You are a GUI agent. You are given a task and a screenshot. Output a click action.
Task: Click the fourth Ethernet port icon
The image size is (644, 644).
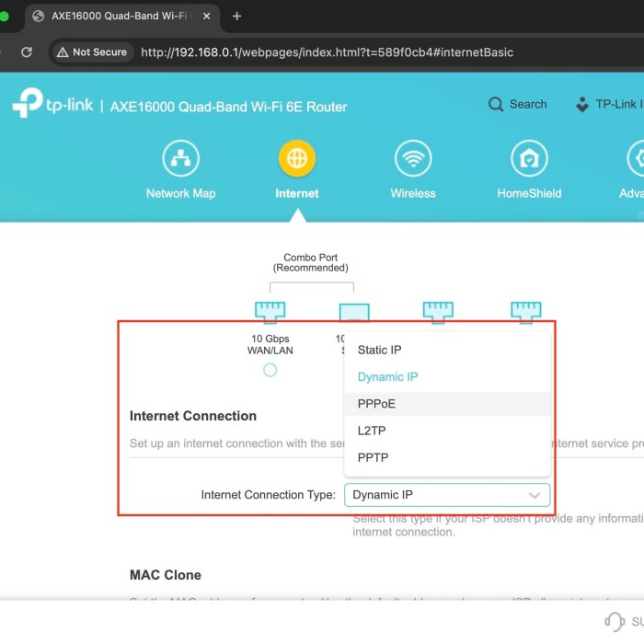point(526,312)
